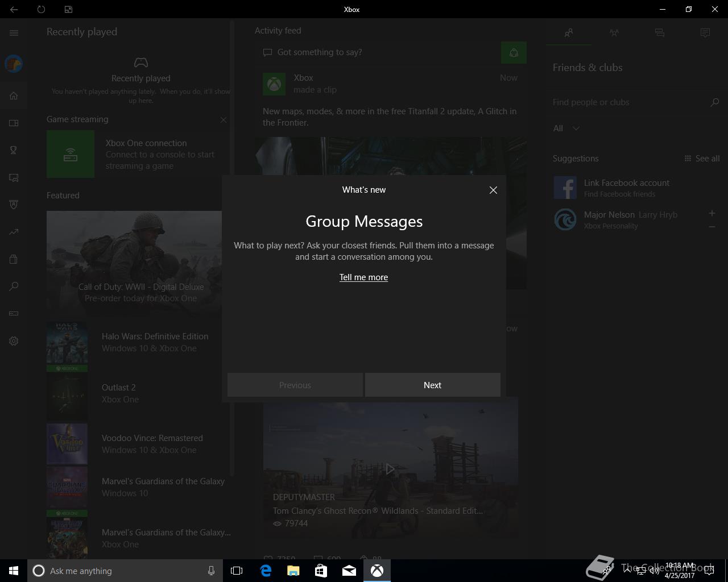This screenshot has height=582, width=728.
Task: Open Clubs shield icon in sidebar
Action: (14, 205)
